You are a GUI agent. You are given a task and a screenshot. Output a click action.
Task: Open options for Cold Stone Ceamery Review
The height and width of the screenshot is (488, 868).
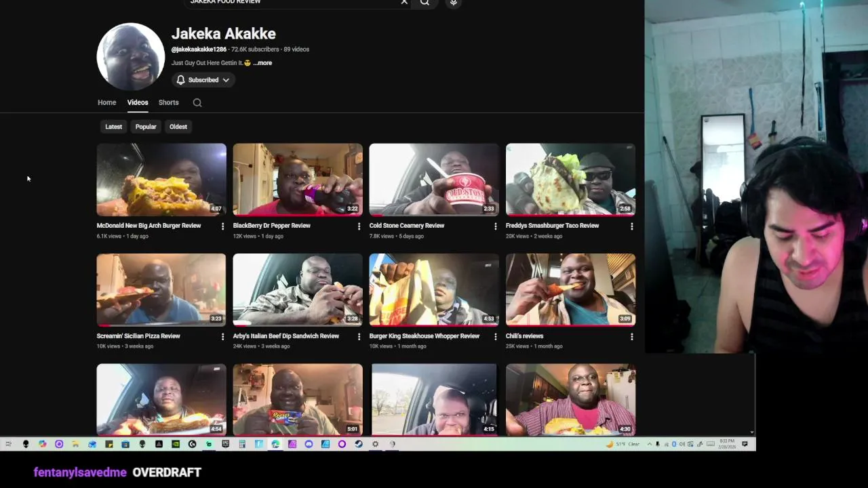[x=495, y=226]
